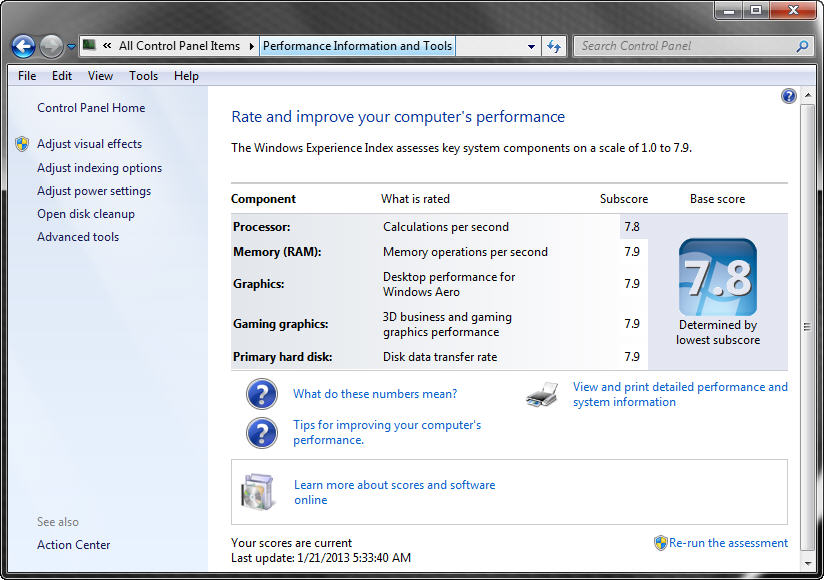Open the View menu
This screenshot has height=580, width=824.
pyautogui.click(x=100, y=76)
